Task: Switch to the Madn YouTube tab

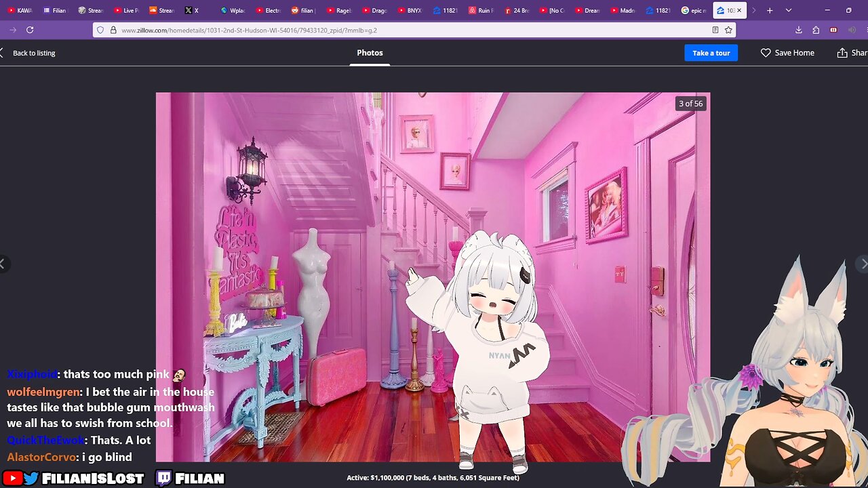Action: click(622, 10)
